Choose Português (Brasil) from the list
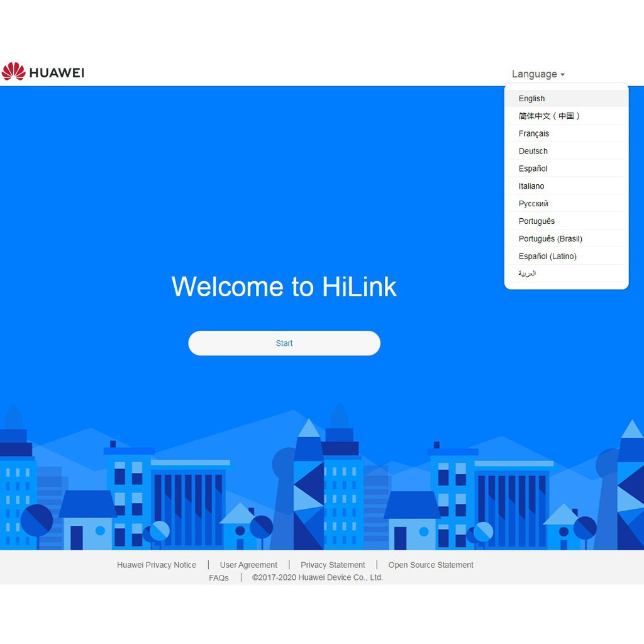 [x=550, y=239]
